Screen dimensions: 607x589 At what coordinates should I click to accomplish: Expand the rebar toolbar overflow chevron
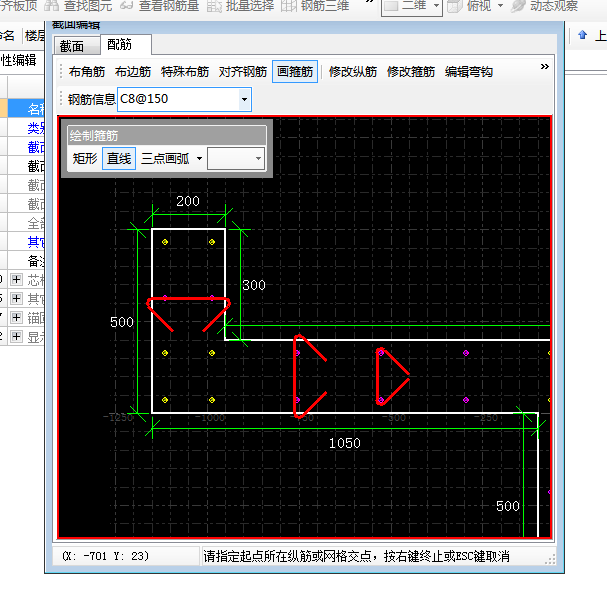545,67
